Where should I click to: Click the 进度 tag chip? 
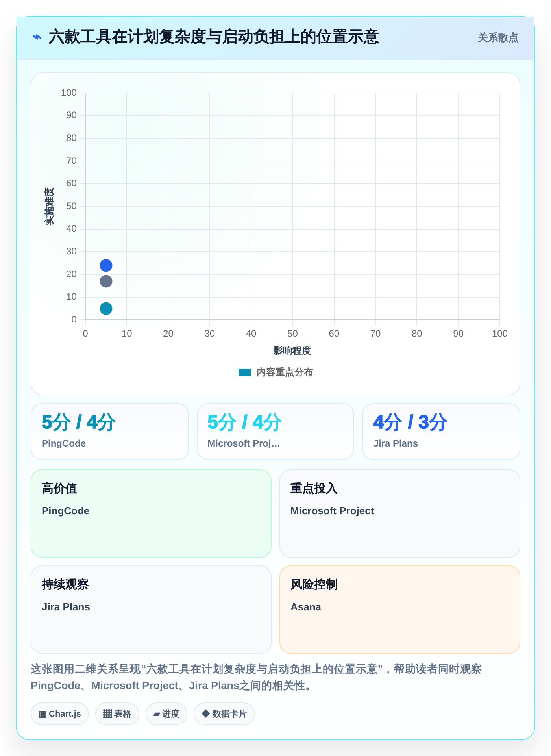[166, 714]
